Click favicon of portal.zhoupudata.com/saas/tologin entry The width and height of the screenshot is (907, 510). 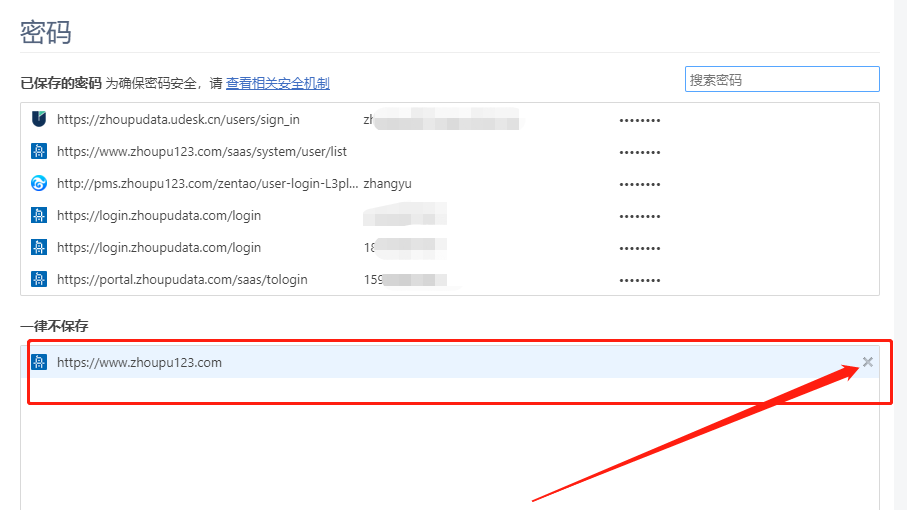tap(39, 279)
